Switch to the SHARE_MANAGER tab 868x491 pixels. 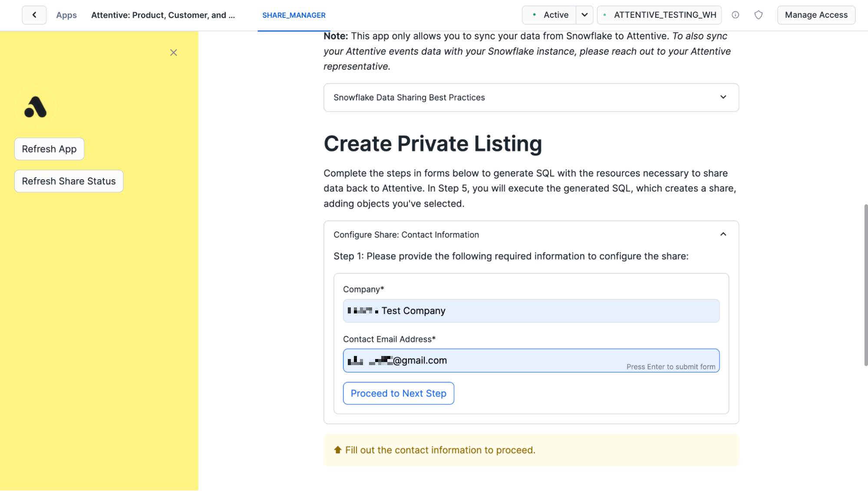tap(294, 15)
